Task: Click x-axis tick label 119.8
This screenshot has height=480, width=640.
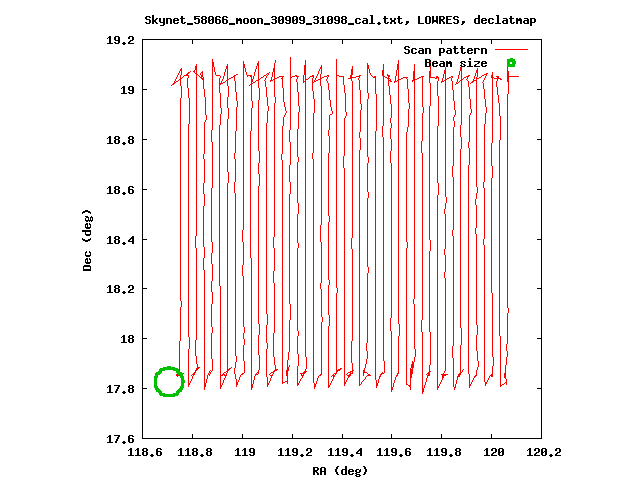Action: (444, 452)
